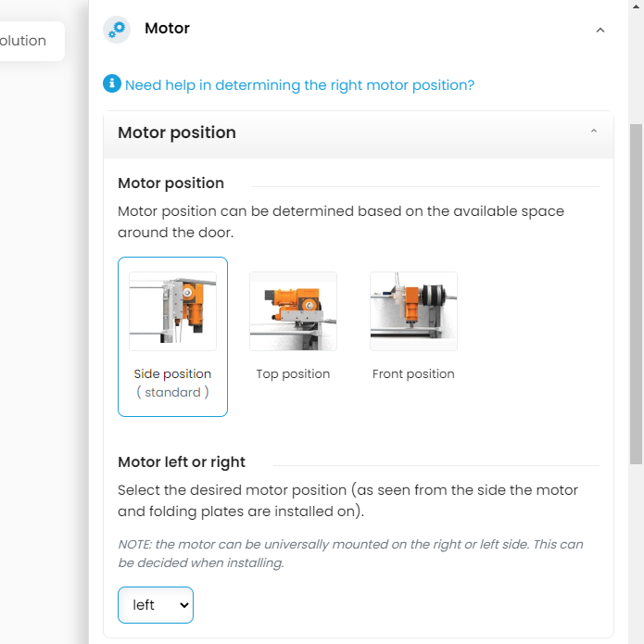
Task: Choose the Top position label
Action: pos(293,374)
